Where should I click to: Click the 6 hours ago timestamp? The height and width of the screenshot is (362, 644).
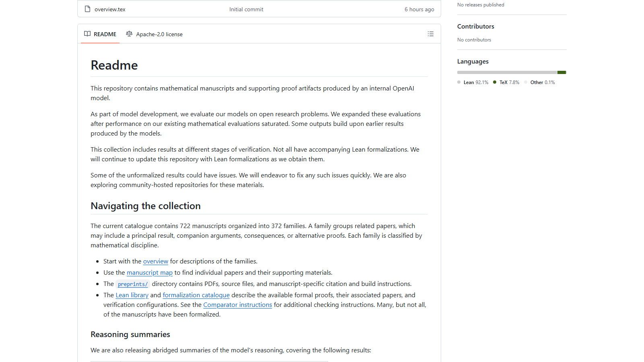tap(419, 9)
